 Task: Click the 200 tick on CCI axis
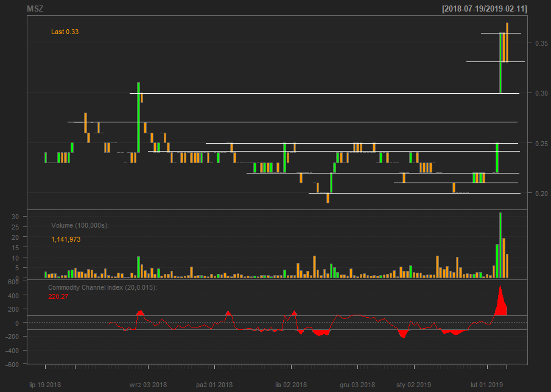(x=13, y=309)
